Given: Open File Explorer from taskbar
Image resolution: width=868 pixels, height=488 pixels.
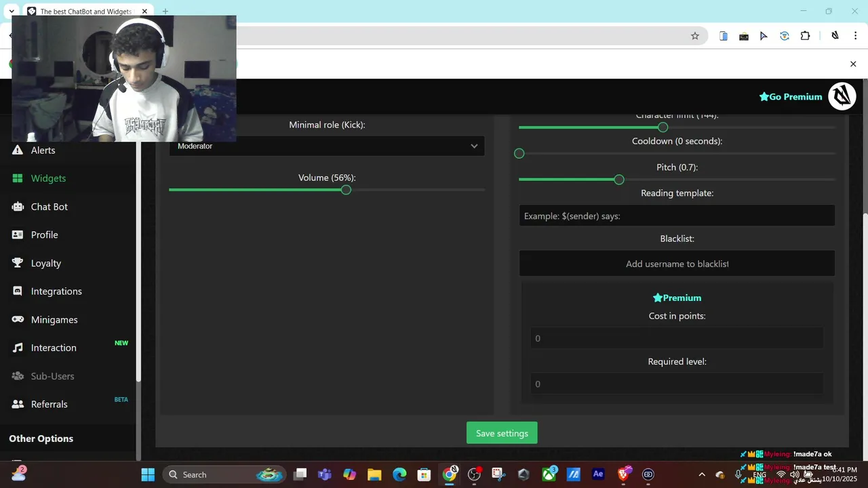Looking at the screenshot, I should point(374,474).
